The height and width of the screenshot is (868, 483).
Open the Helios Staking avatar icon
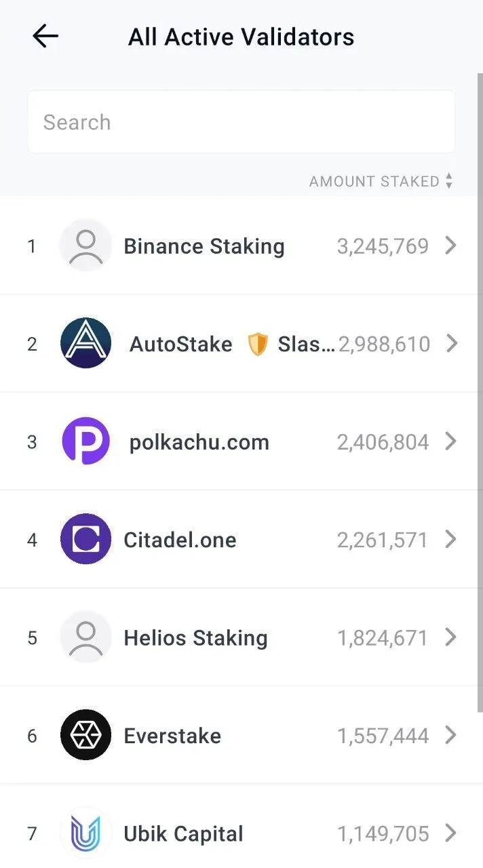coord(85,637)
